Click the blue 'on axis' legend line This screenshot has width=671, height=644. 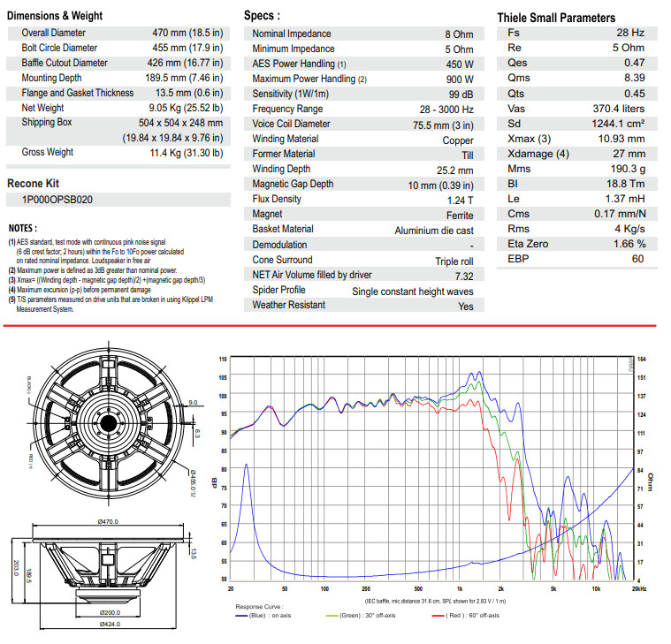[x=241, y=616]
